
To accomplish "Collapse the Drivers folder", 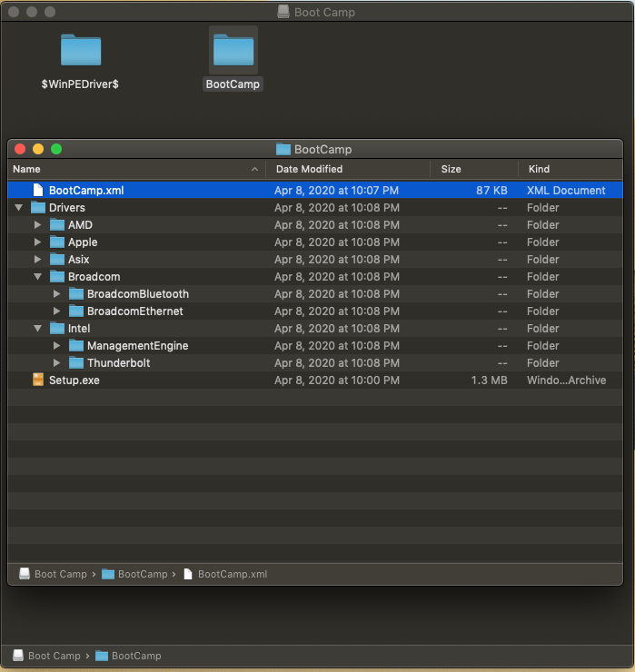I will click(x=18, y=207).
